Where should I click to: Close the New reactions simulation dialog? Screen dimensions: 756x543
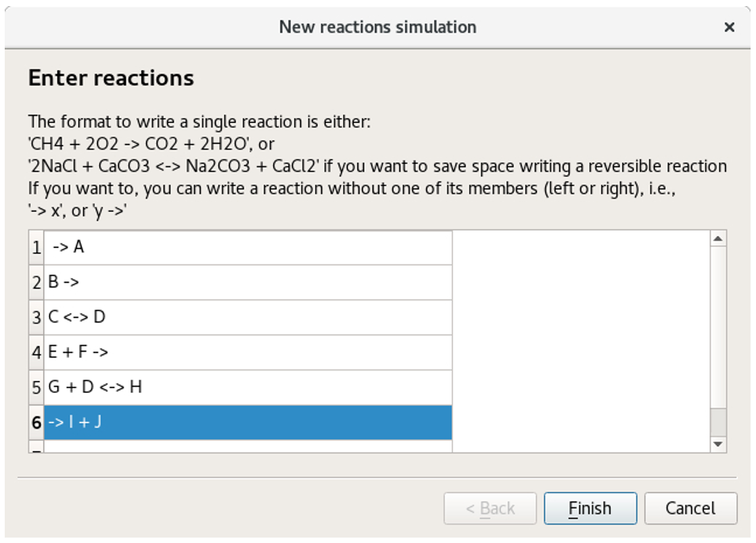[x=729, y=27]
